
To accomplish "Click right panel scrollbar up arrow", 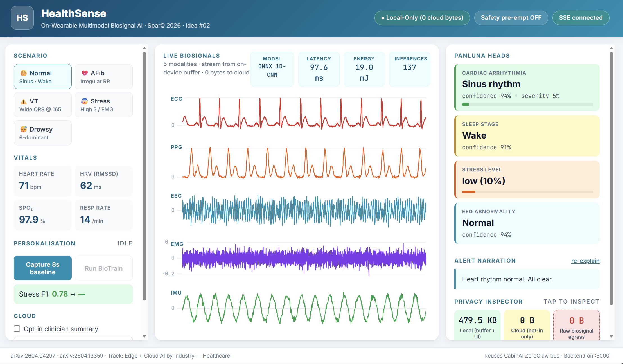I will [x=611, y=48].
